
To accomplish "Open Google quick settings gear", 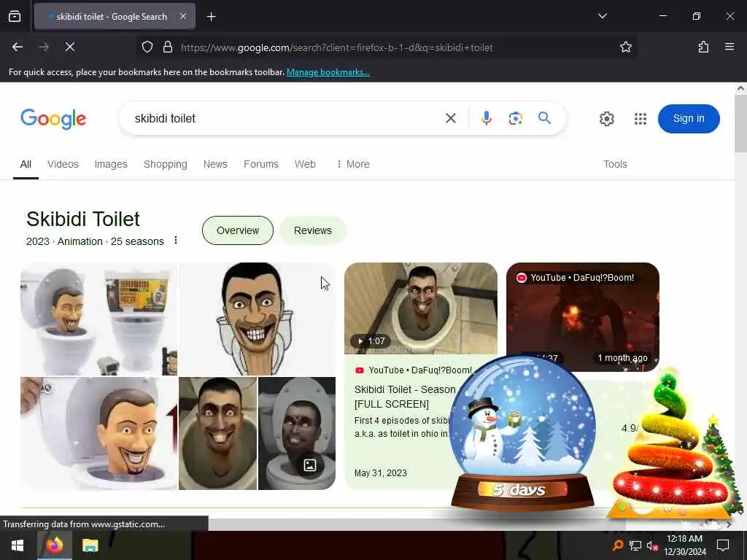I will coord(606,119).
